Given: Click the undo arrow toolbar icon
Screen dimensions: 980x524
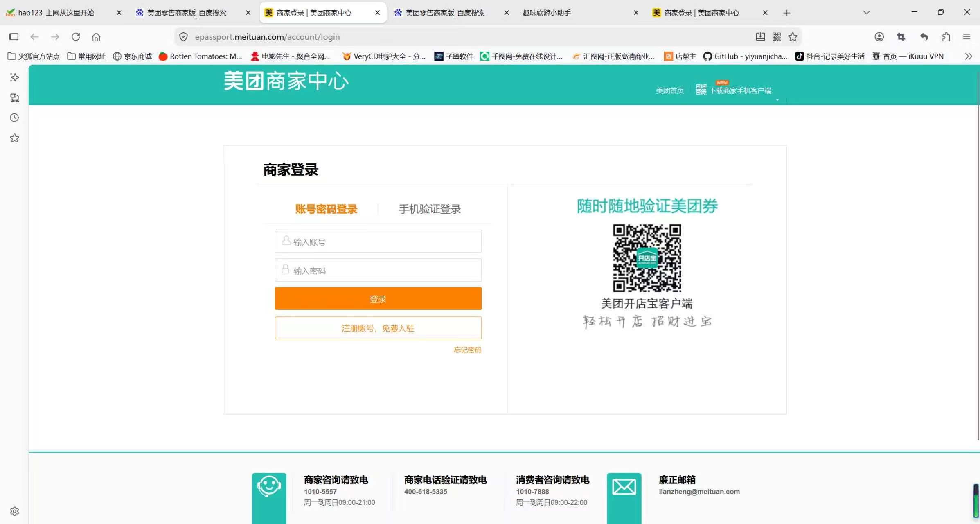Looking at the screenshot, I should pos(924,37).
